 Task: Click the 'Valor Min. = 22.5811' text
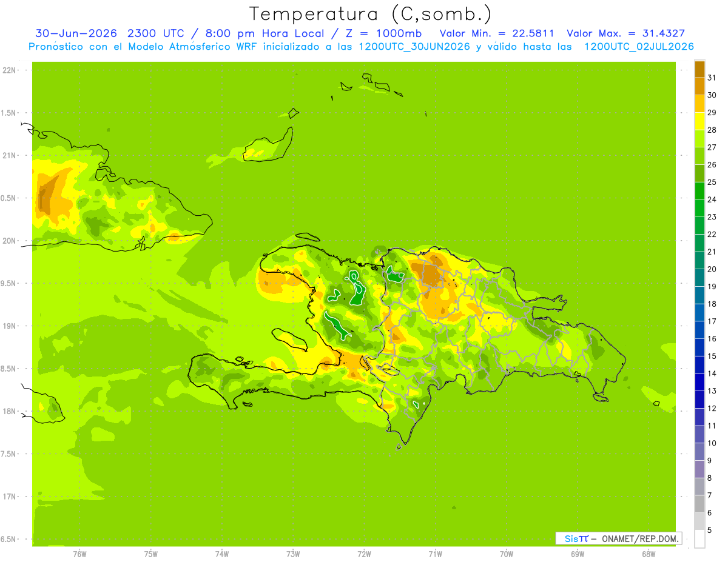497,33
